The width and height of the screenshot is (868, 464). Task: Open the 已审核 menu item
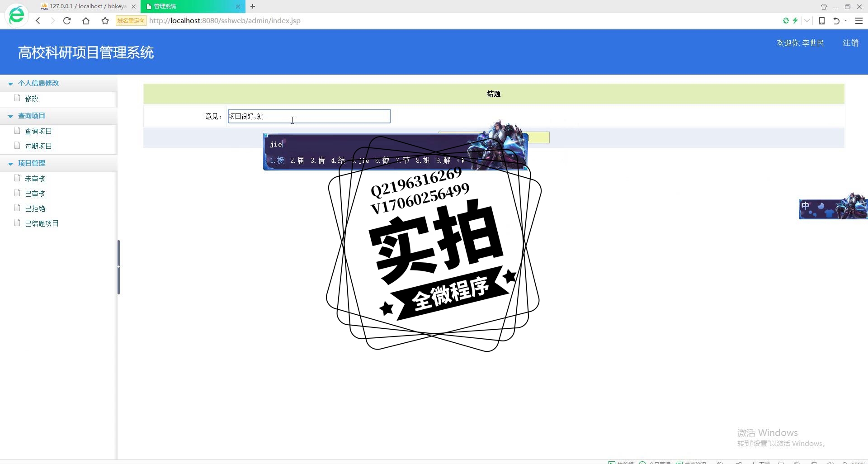pyautogui.click(x=35, y=194)
